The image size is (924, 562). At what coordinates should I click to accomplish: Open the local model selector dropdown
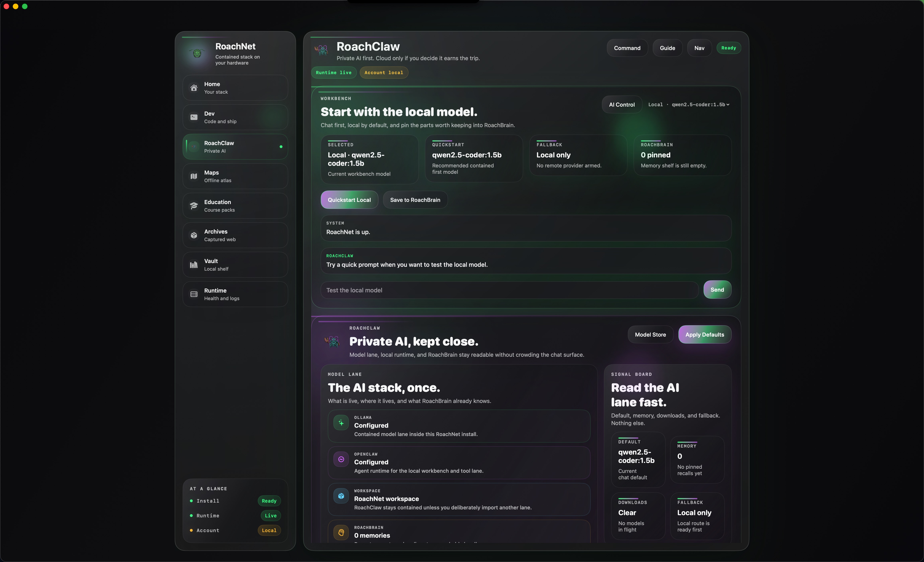[x=689, y=105]
